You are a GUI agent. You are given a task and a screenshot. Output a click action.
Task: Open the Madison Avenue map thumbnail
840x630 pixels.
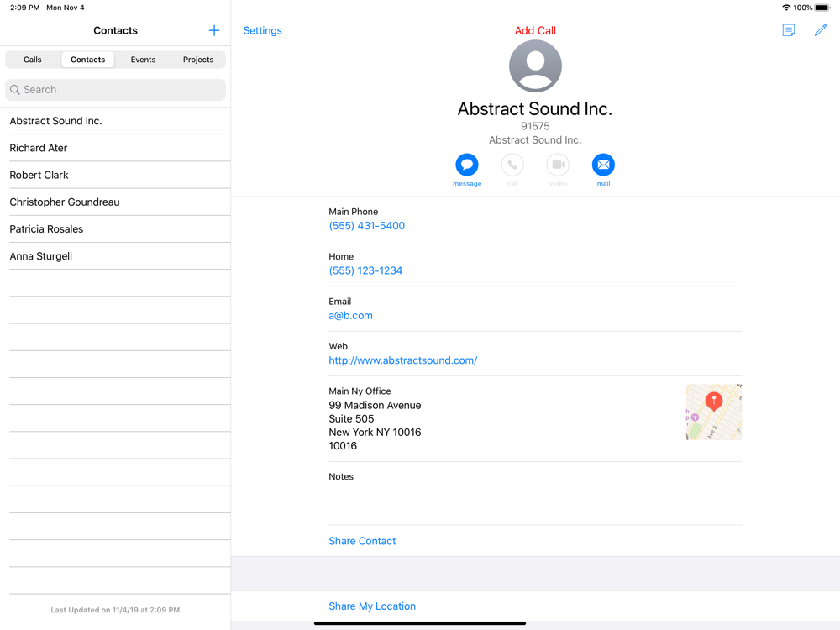[x=713, y=412]
